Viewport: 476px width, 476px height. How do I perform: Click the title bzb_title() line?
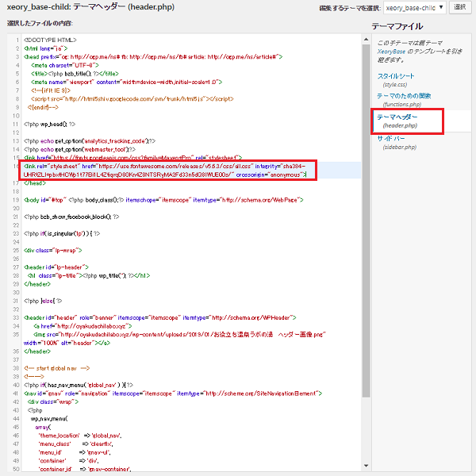[x=75, y=74]
